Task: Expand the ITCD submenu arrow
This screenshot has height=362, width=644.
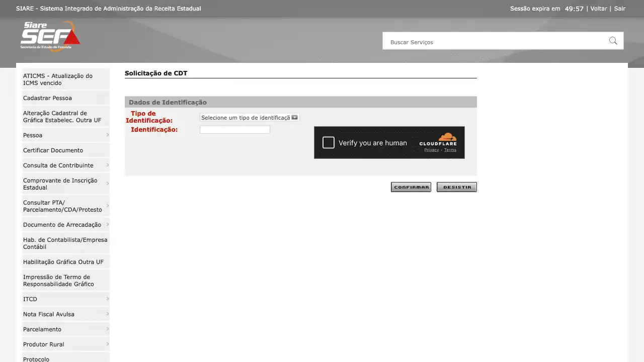Action: (107, 299)
